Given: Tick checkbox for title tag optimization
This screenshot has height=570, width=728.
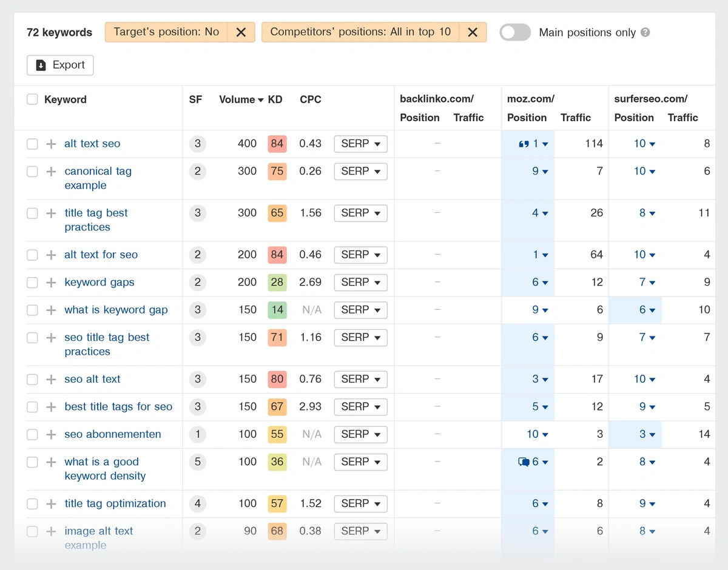Looking at the screenshot, I should click(x=32, y=503).
